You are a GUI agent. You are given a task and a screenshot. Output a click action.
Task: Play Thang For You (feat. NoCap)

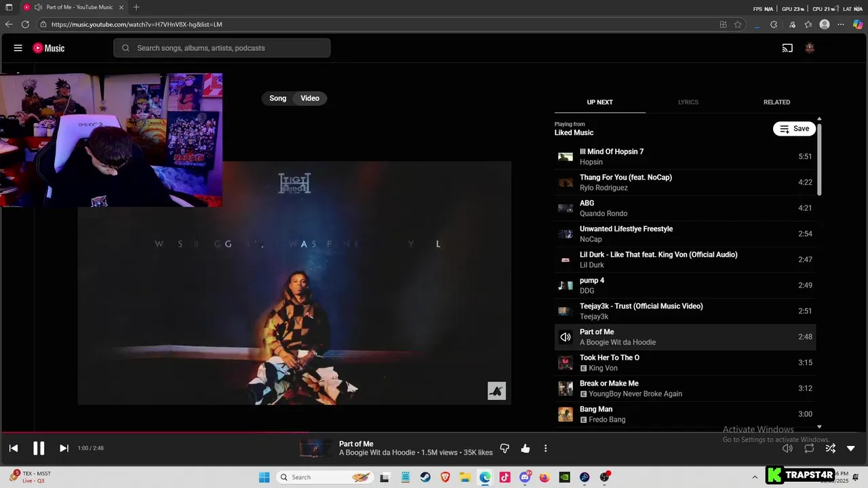685,182
